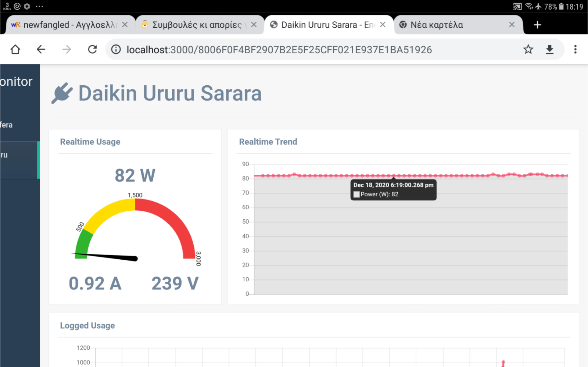
Task: Click the monitor title in sidebar
Action: [x=16, y=81]
